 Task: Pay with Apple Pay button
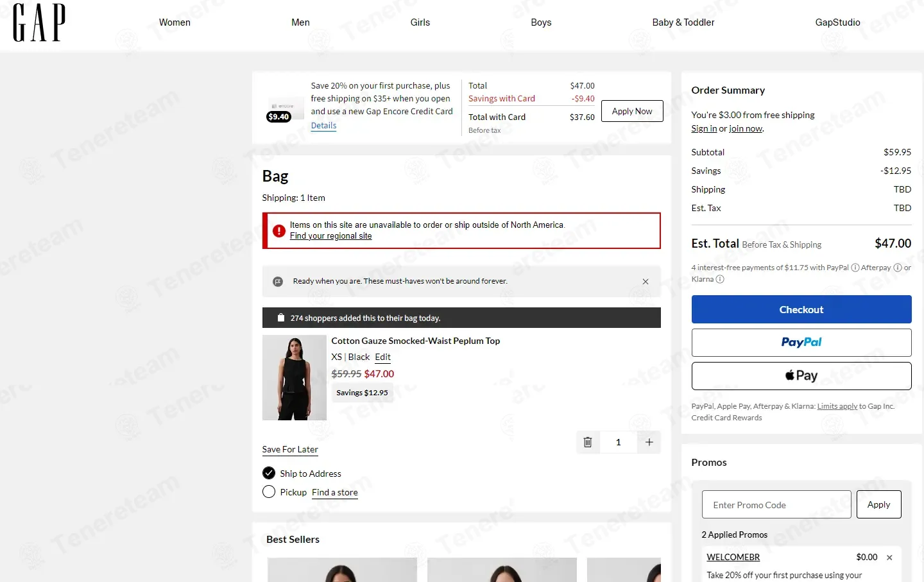click(x=801, y=376)
